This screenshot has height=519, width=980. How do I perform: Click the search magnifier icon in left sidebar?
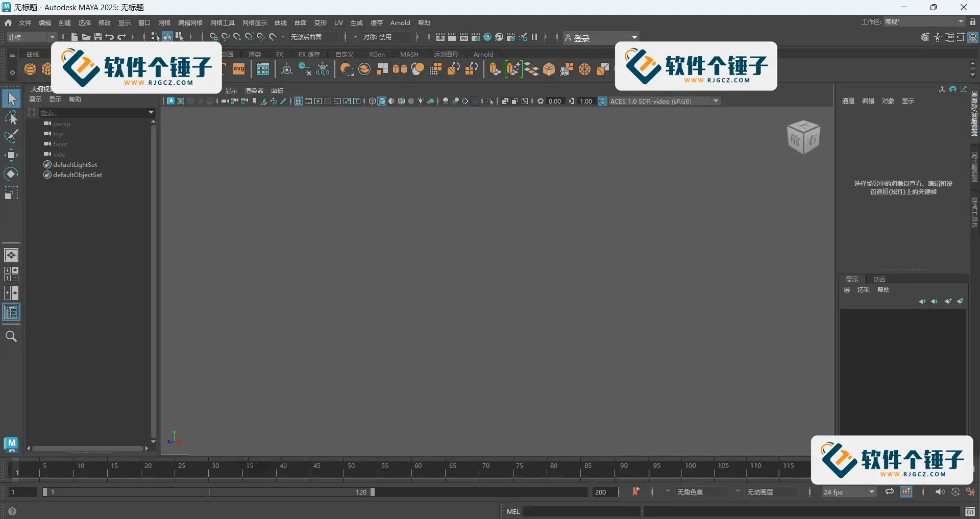coord(11,336)
